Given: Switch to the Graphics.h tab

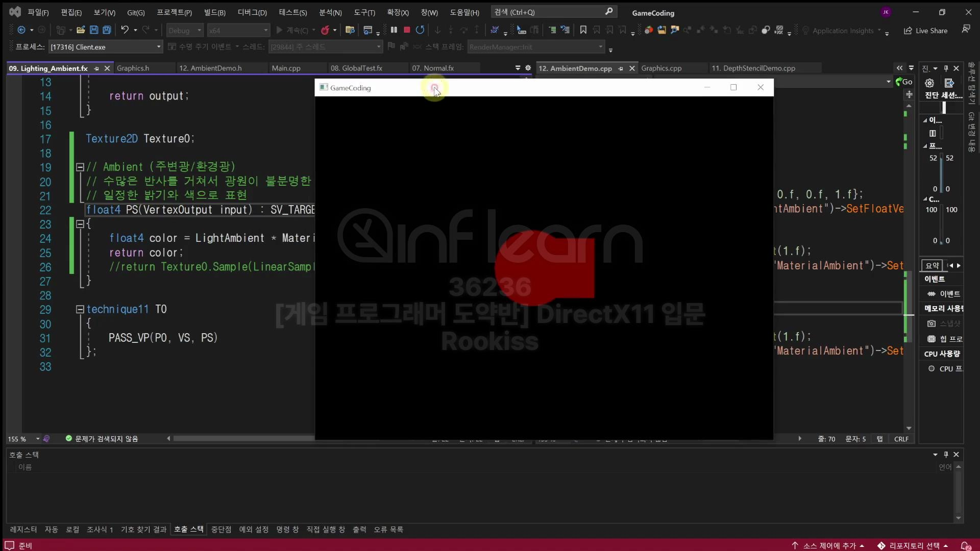Looking at the screenshot, I should point(133,68).
